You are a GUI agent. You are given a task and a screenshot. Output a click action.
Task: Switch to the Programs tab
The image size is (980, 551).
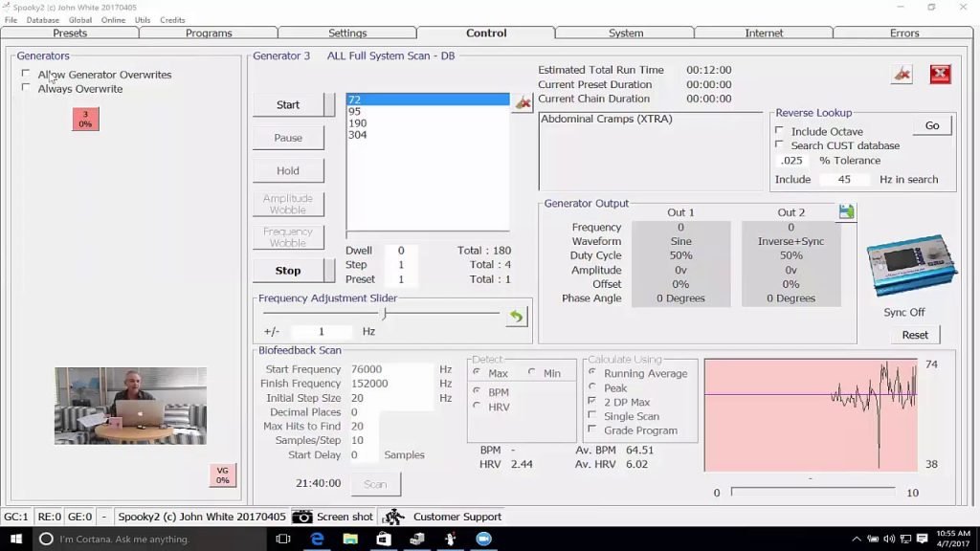pos(209,33)
